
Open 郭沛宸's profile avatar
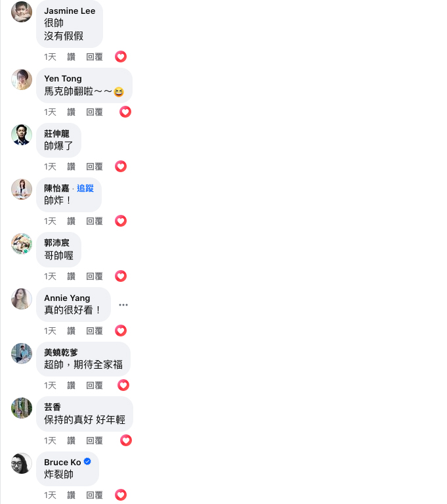(22, 244)
